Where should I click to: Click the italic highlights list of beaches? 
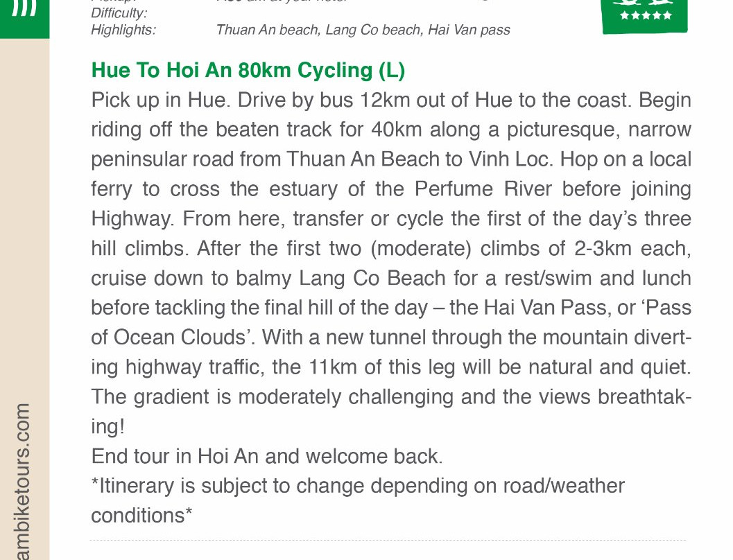(363, 30)
